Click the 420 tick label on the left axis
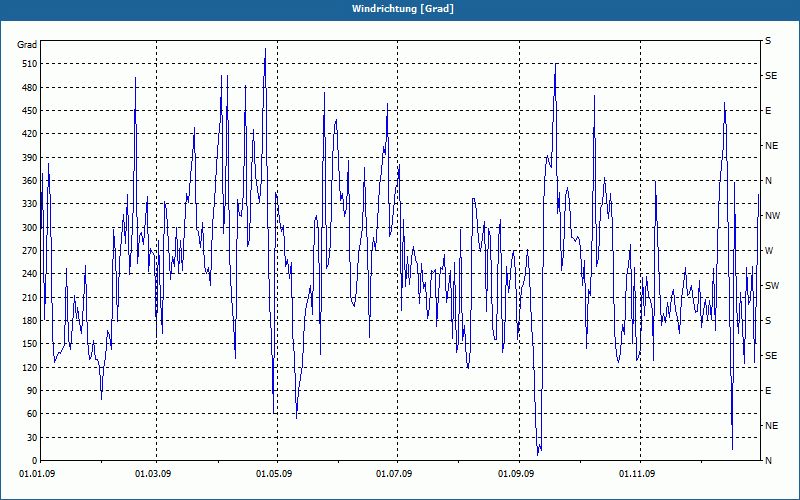Viewport: 800px width, 500px height. [30, 134]
